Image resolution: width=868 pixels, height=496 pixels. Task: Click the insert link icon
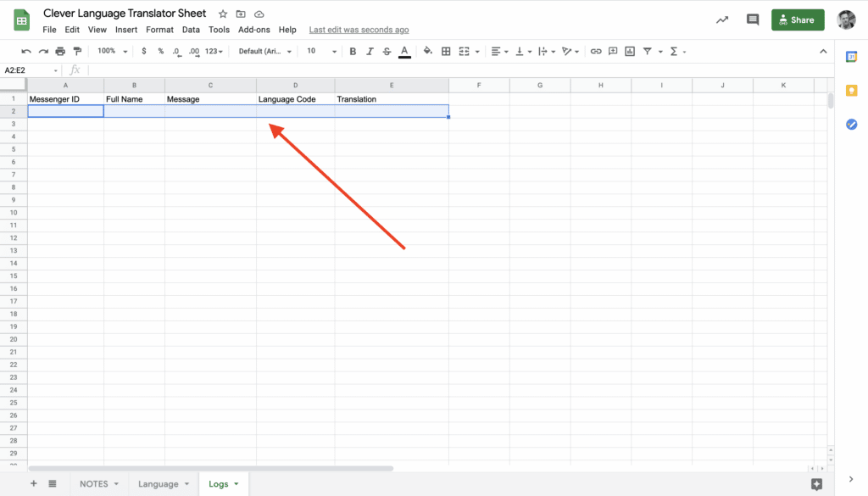point(596,52)
